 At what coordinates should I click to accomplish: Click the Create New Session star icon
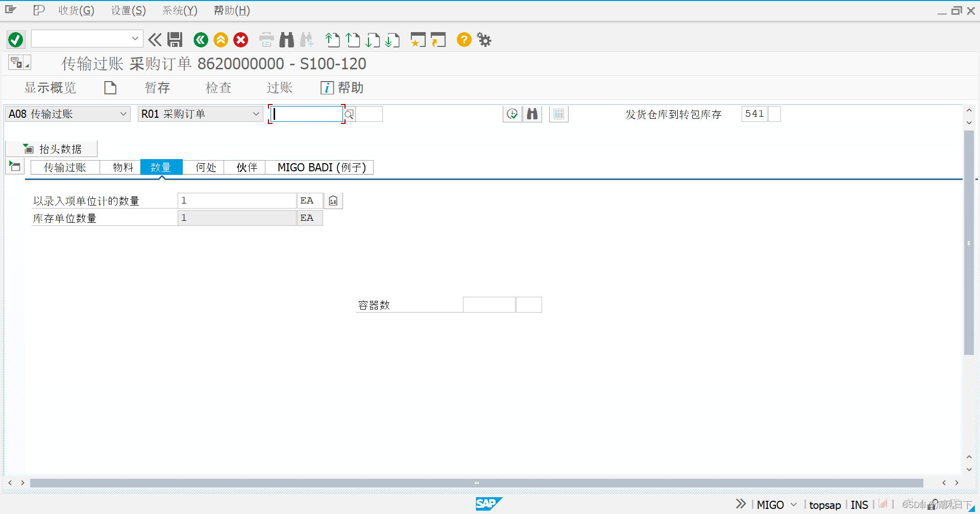[x=418, y=39]
